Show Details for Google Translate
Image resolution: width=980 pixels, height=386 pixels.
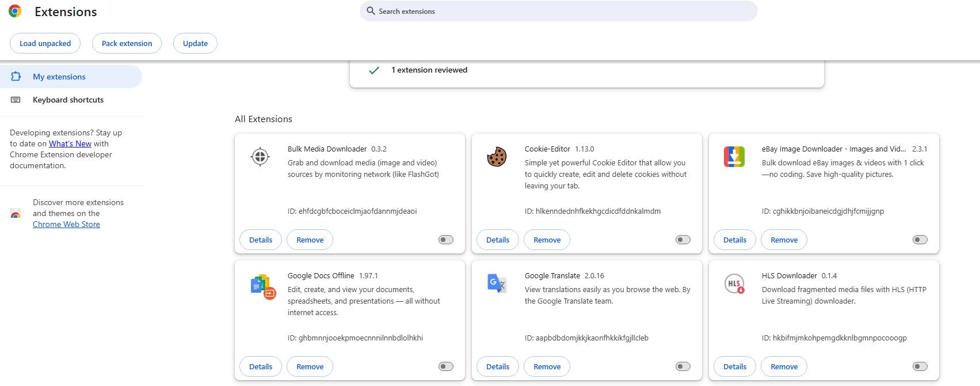[498, 366]
